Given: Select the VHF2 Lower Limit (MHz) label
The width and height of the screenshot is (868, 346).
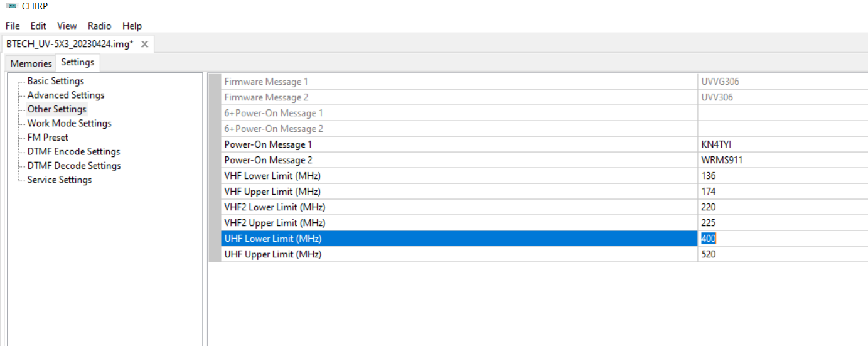Looking at the screenshot, I should [x=275, y=207].
